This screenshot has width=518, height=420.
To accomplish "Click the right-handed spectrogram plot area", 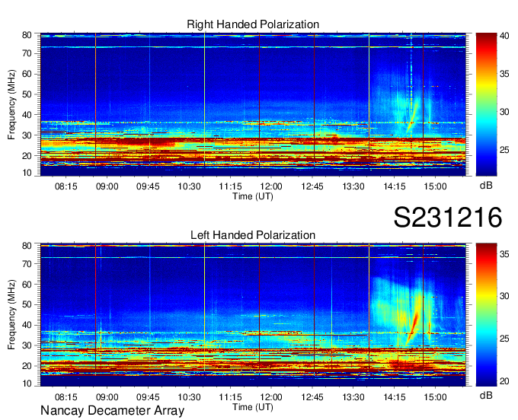I will tap(253, 104).
